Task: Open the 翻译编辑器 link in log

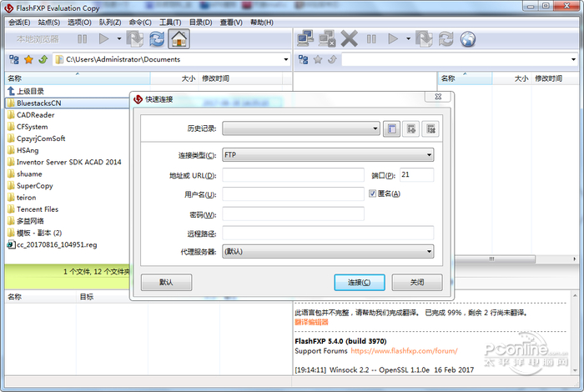Action: (311, 323)
